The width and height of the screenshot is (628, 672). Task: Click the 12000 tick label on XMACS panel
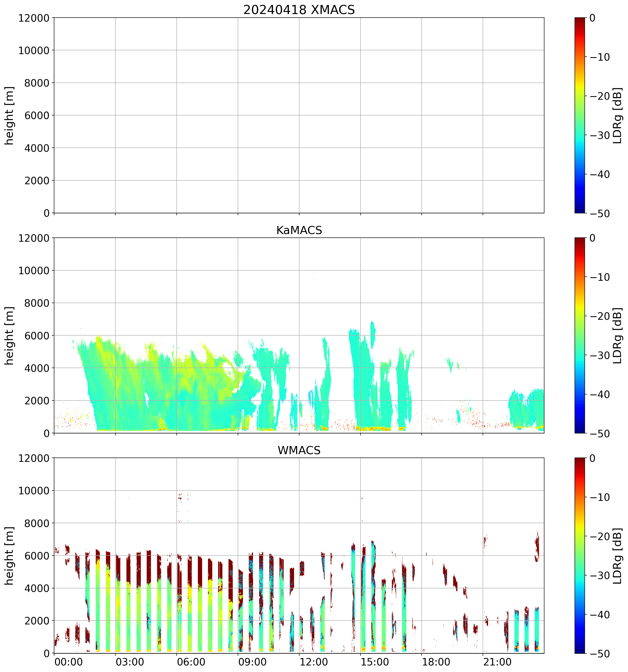click(x=34, y=18)
